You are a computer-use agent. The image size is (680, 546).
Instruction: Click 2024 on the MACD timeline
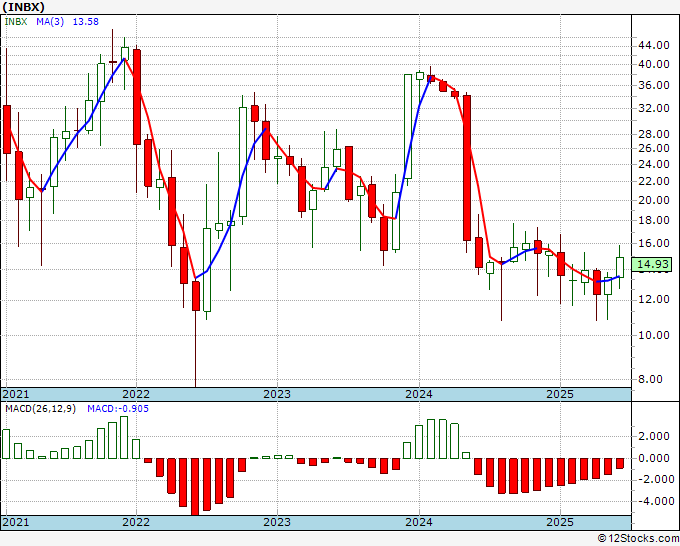click(418, 522)
